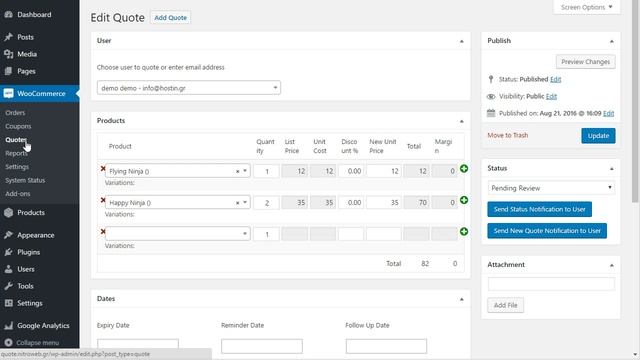
Task: Click the Update button
Action: [598, 136]
